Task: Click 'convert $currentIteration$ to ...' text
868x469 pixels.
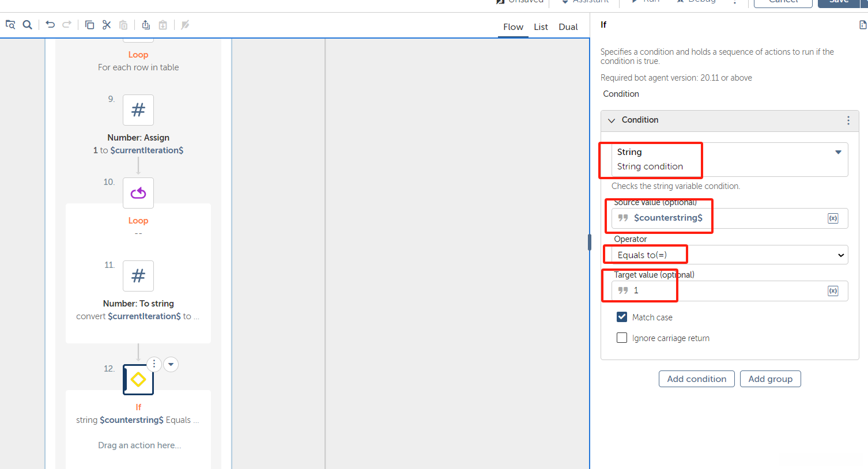Action: coord(138,316)
